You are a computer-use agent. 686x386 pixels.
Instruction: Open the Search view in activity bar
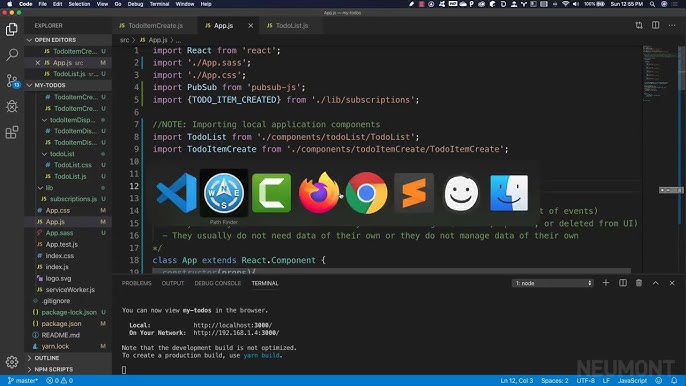click(12, 55)
